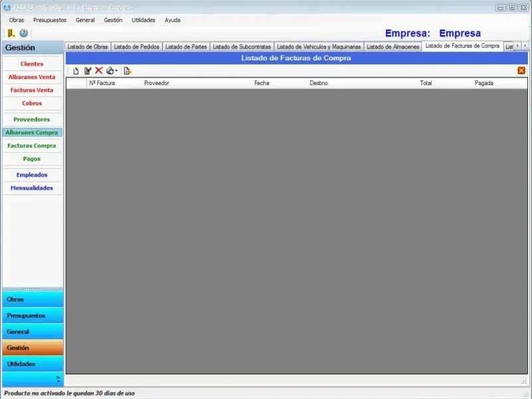Open Proveedores in the sidebar
532x399 pixels.
click(32, 120)
